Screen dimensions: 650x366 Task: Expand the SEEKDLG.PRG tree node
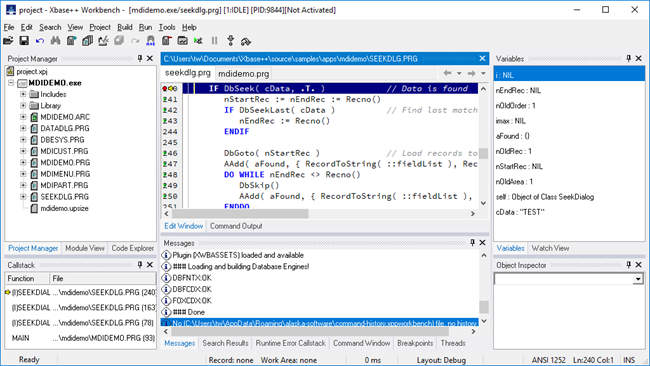pos(23,197)
